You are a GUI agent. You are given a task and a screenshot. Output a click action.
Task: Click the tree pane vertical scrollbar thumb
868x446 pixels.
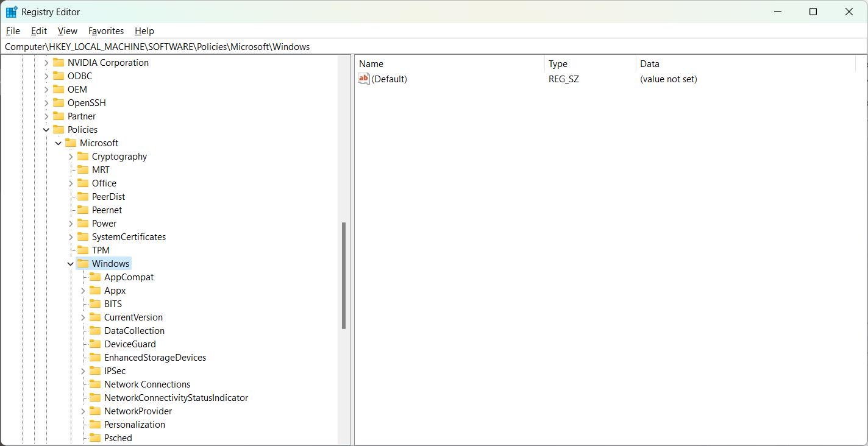[344, 275]
